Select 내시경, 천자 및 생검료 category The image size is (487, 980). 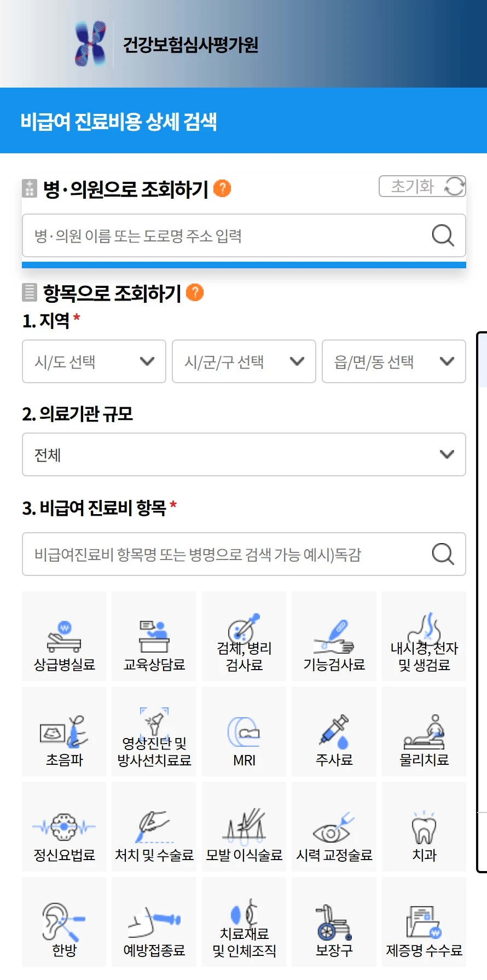(424, 636)
